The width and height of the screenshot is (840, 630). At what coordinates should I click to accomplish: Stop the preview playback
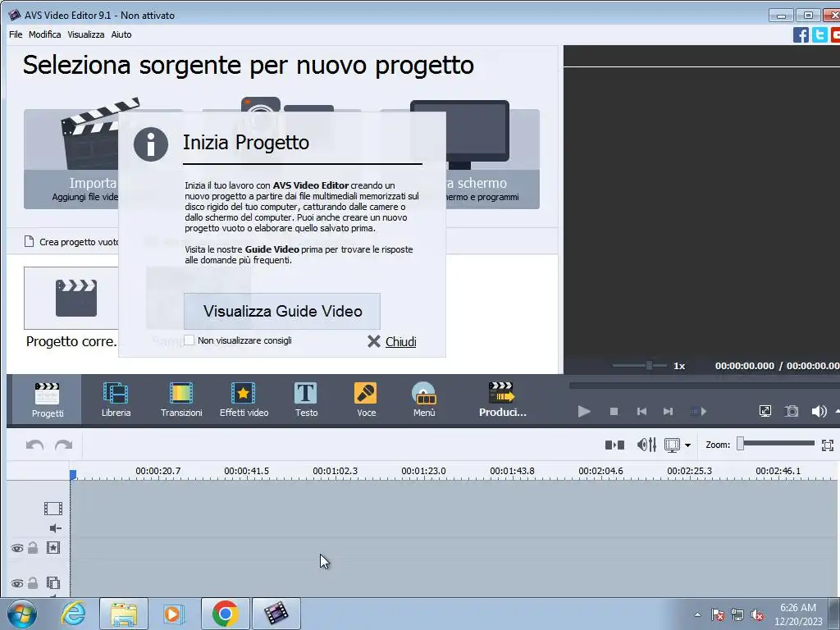click(614, 411)
